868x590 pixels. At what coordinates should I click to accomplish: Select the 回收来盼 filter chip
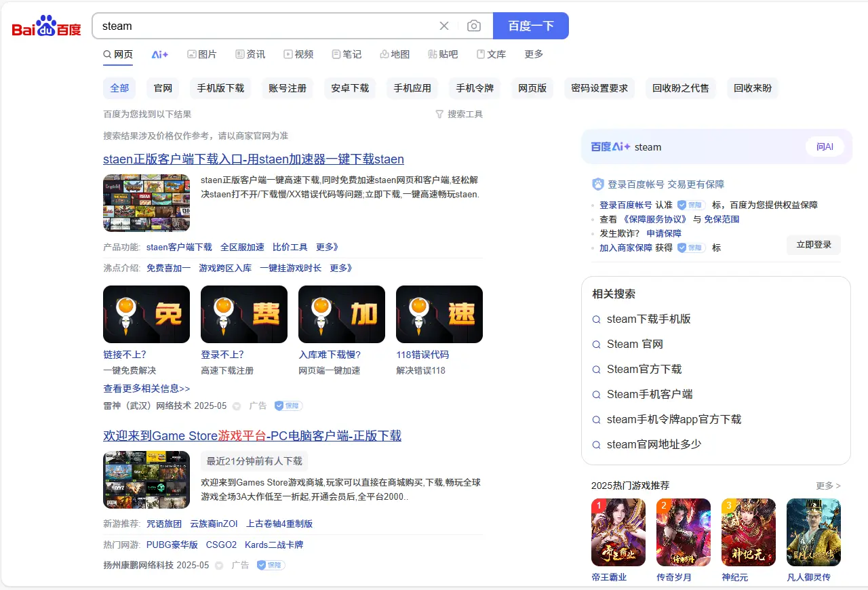coord(753,88)
